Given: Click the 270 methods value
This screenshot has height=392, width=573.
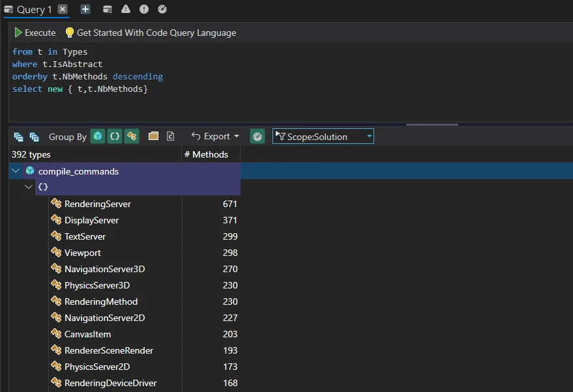Looking at the screenshot, I should (x=230, y=269).
